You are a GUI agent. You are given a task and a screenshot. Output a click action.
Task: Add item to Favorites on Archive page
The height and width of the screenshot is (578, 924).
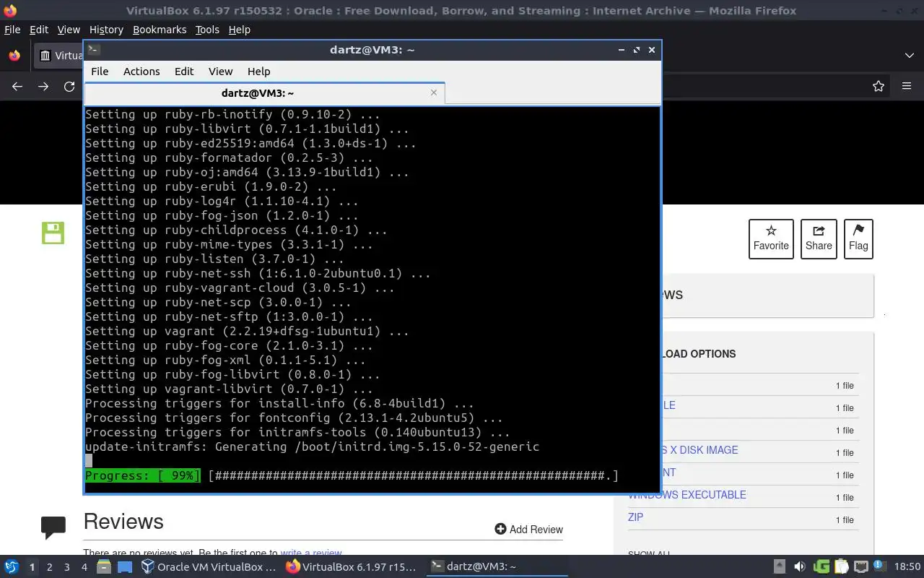click(x=771, y=238)
